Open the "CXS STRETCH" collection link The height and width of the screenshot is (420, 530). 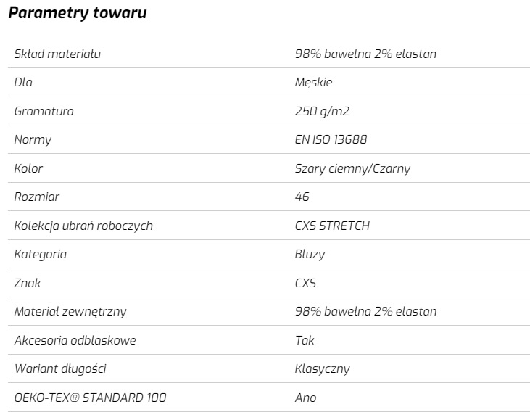tap(332, 226)
